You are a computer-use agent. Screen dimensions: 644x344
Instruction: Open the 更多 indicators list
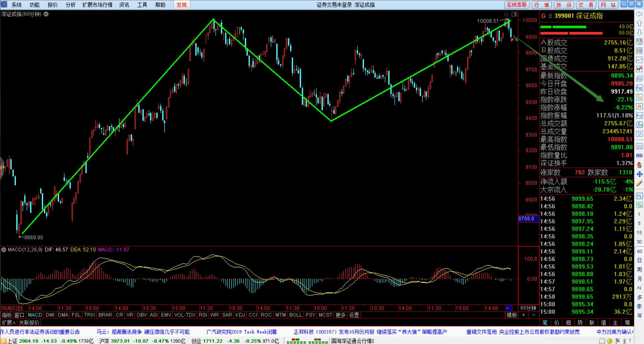340,315
